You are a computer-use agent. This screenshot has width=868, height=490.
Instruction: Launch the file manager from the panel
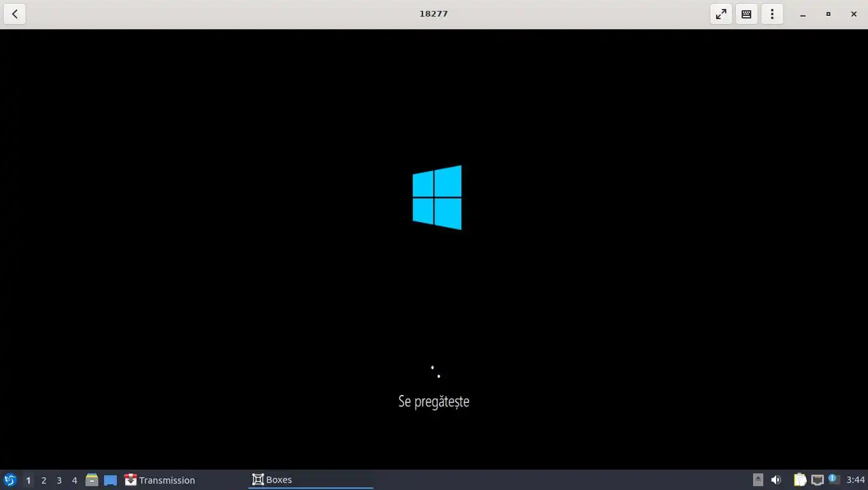(x=92, y=480)
